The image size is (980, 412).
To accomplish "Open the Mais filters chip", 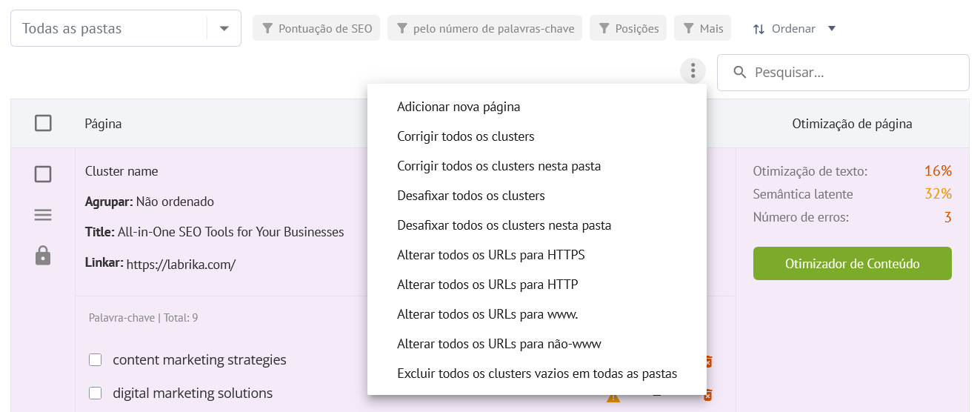I will [703, 28].
